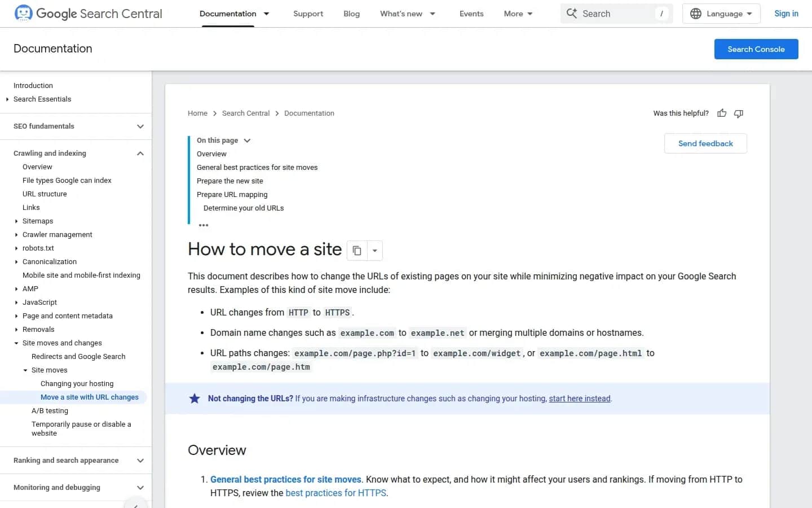
Task: Expand the Canonicalization item
Action: pyautogui.click(x=16, y=262)
